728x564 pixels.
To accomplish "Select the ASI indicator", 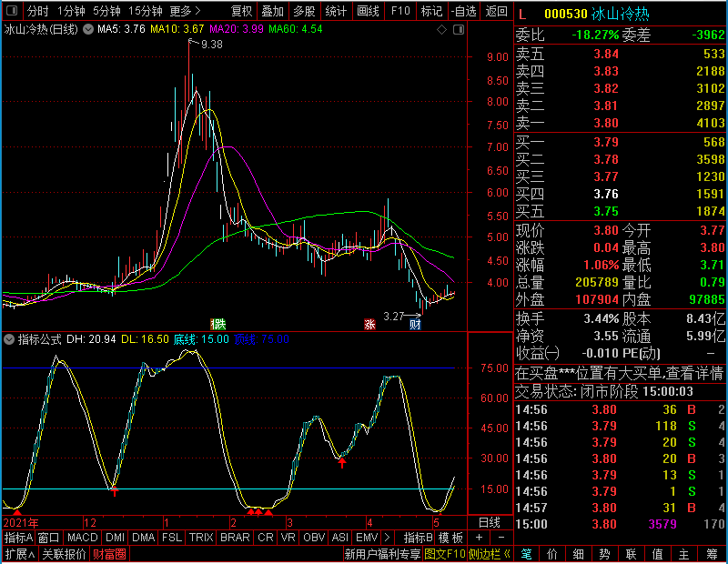I will (339, 538).
